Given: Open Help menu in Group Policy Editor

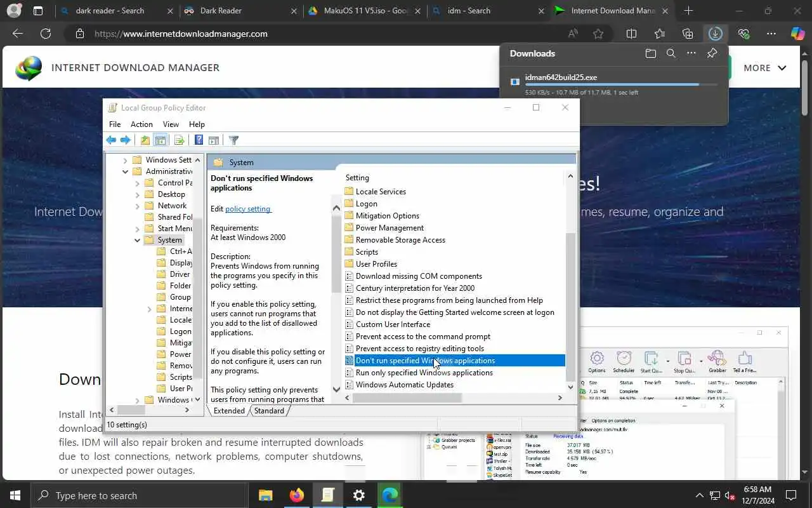Looking at the screenshot, I should coord(197,124).
